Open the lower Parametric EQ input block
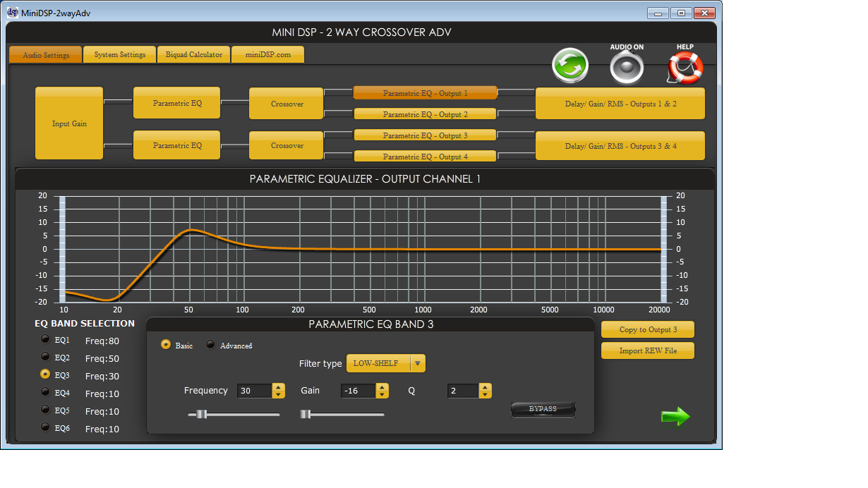 [177, 145]
